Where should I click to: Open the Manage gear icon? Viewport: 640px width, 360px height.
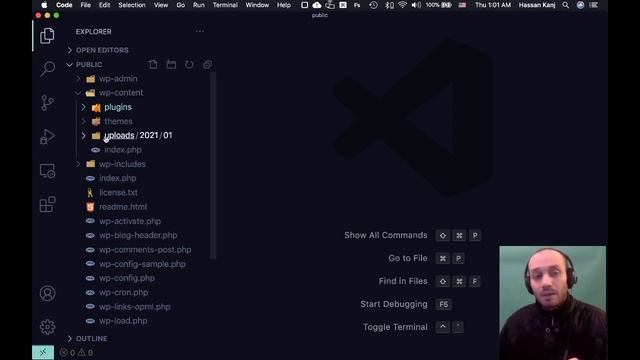point(47,327)
